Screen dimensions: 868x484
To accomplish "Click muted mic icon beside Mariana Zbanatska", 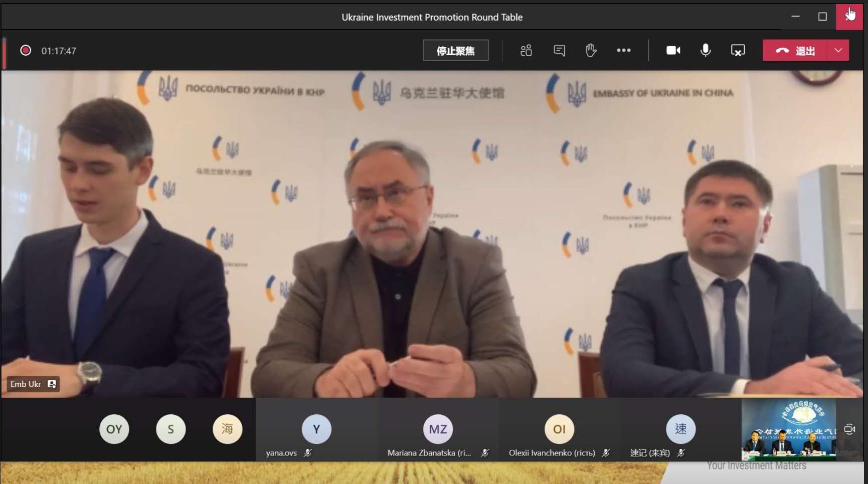I will (x=484, y=453).
